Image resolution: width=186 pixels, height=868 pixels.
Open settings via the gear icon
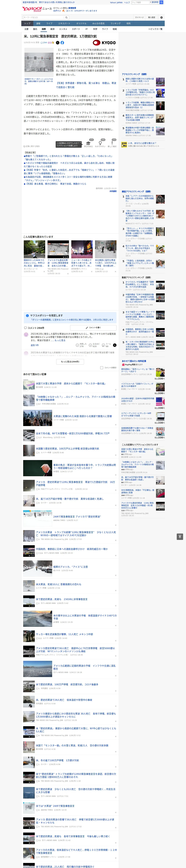pyautogui.click(x=161, y=18)
